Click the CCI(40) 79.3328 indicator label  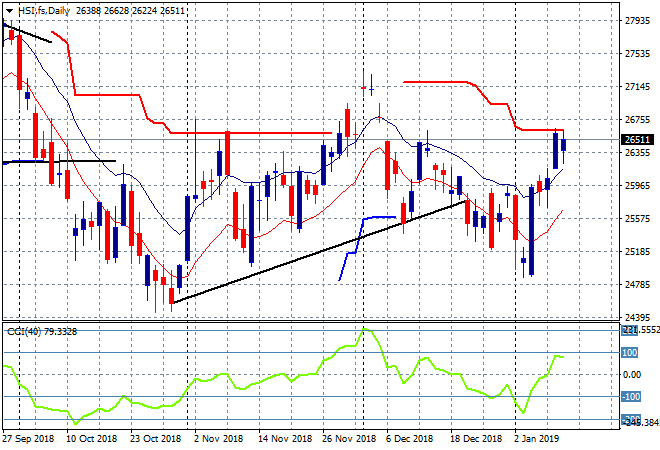tap(42, 332)
